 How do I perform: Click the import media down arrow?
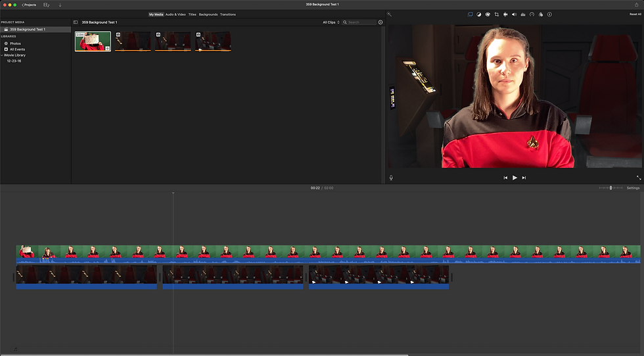coord(60,5)
